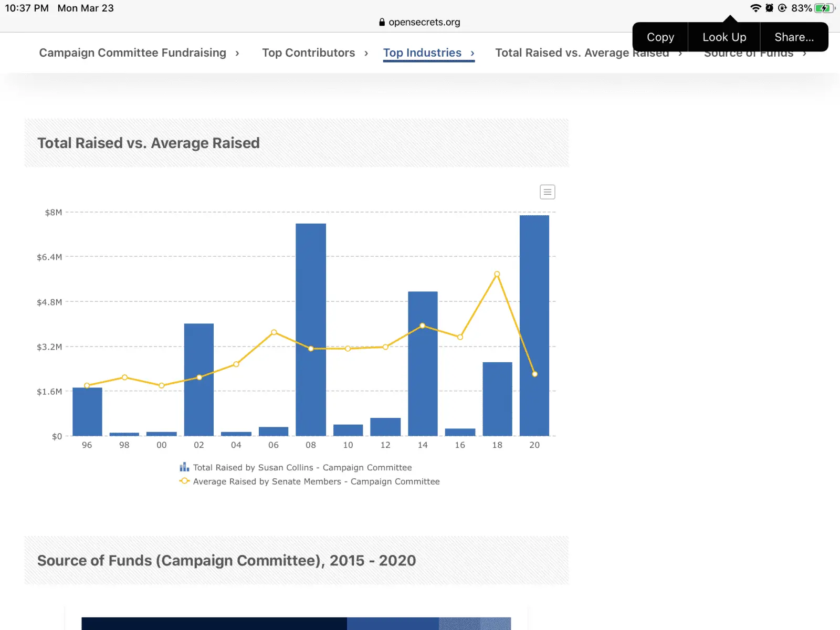Tap the padlock icon beside opensecrets.org
The height and width of the screenshot is (630, 840).
[x=382, y=22]
